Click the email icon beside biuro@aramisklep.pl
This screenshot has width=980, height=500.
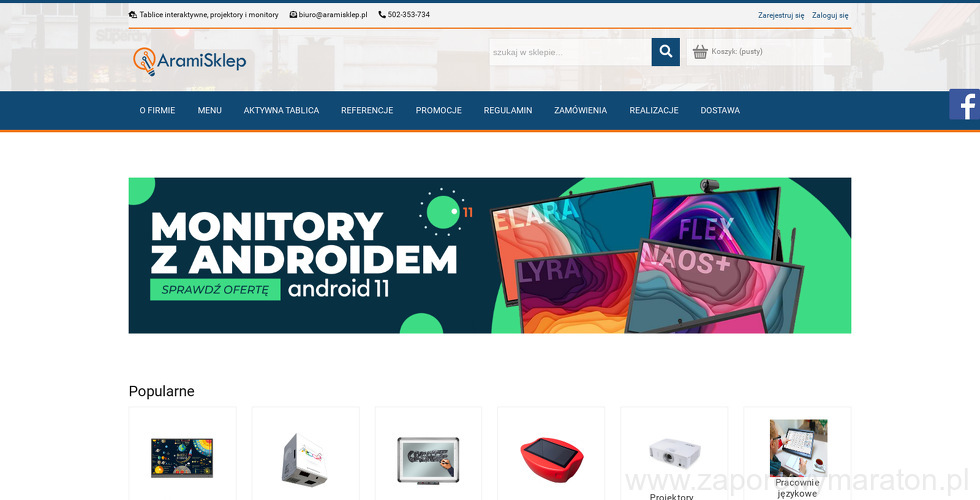293,14
